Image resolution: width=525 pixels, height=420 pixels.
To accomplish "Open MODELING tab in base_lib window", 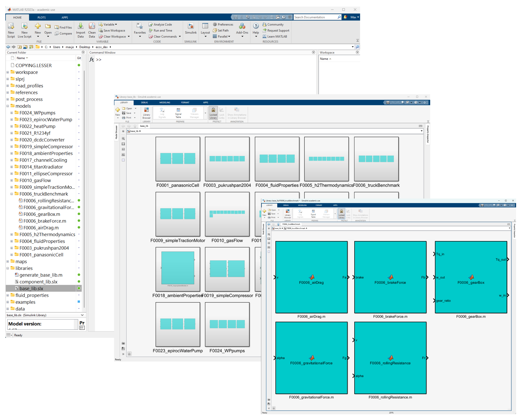I will point(165,102).
